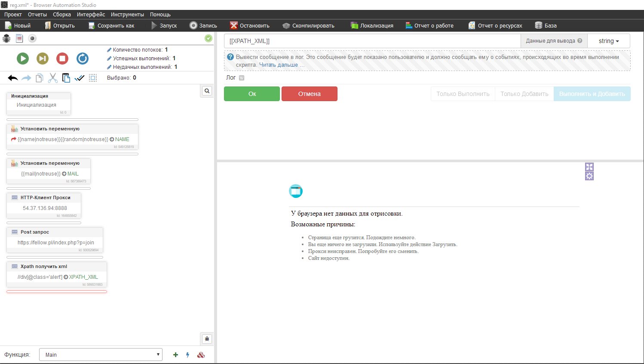Open the Помощь menu

point(160,15)
